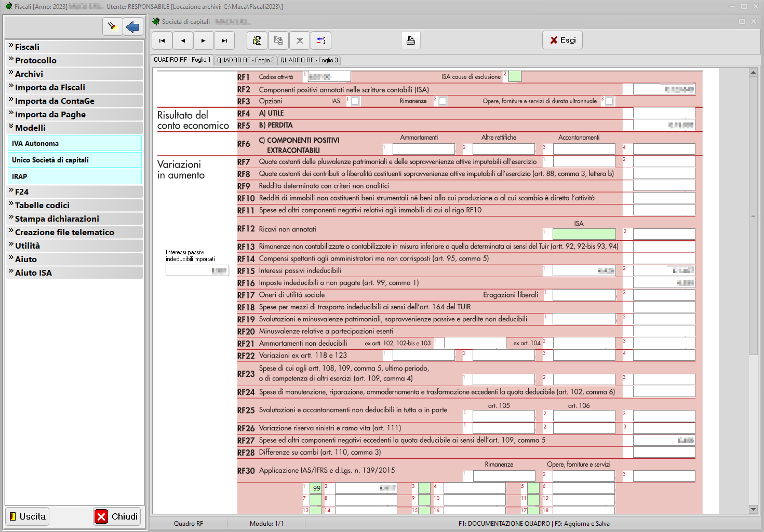Enable the Rimanenze option checkbox

point(443,101)
